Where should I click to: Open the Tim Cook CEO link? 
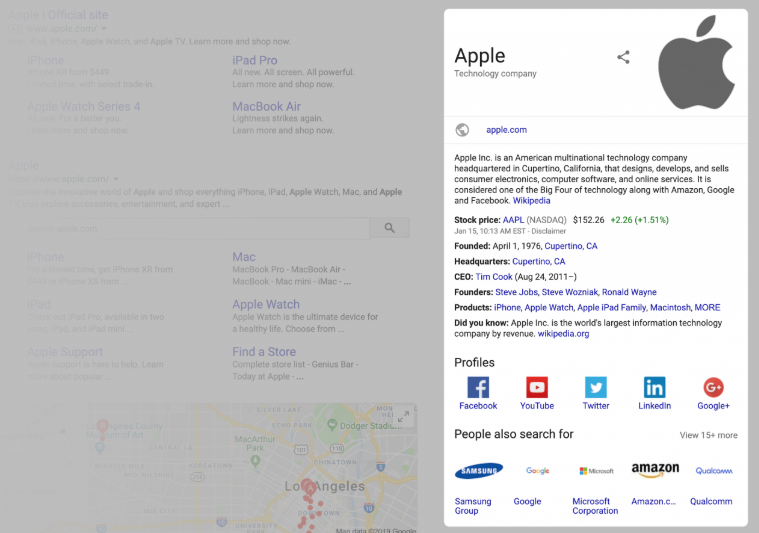point(494,277)
